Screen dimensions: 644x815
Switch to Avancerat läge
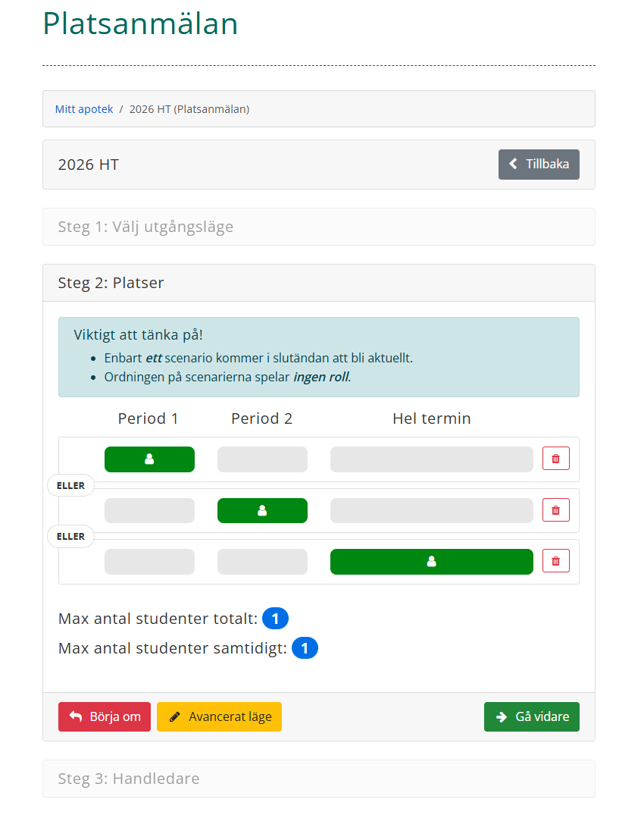pos(219,716)
